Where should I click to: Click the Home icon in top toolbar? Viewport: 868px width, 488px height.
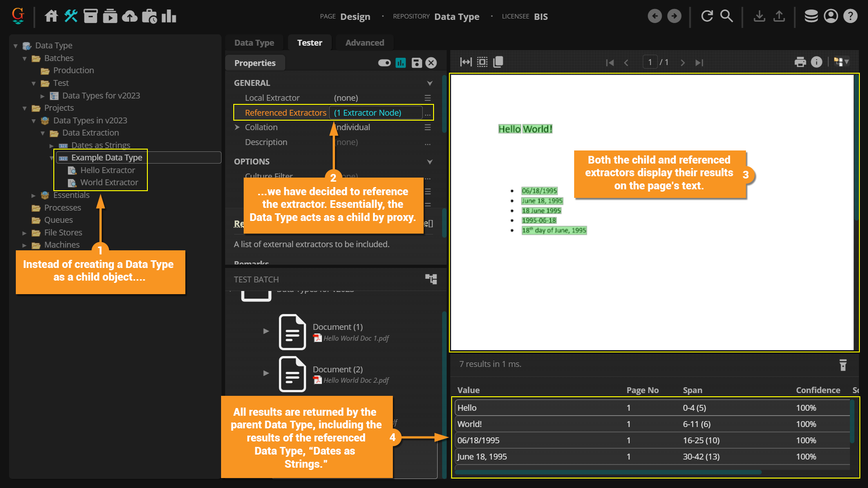51,16
